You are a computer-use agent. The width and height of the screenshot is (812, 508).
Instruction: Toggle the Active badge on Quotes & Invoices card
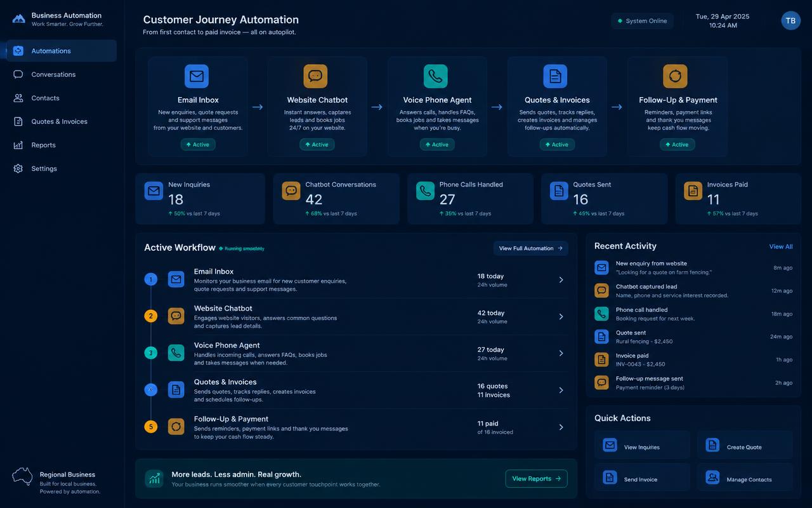pyautogui.click(x=557, y=145)
